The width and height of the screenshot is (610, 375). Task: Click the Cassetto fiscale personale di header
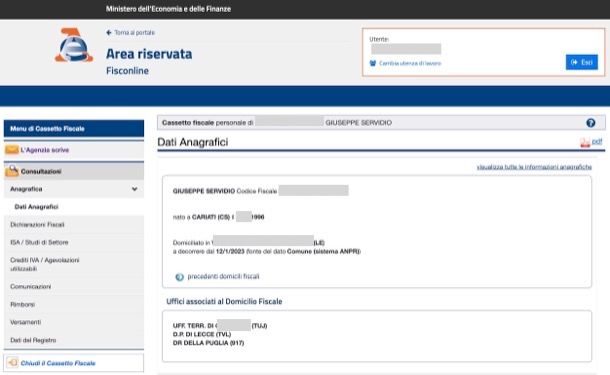[381, 123]
